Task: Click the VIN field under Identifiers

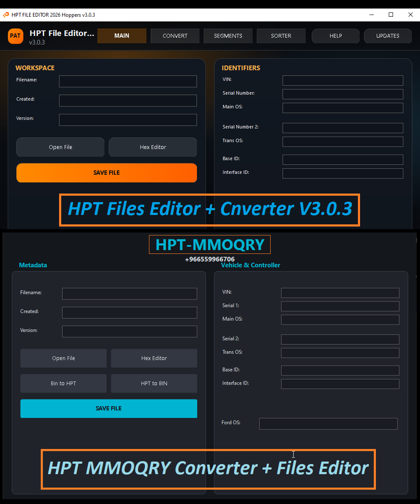Action: pos(343,81)
